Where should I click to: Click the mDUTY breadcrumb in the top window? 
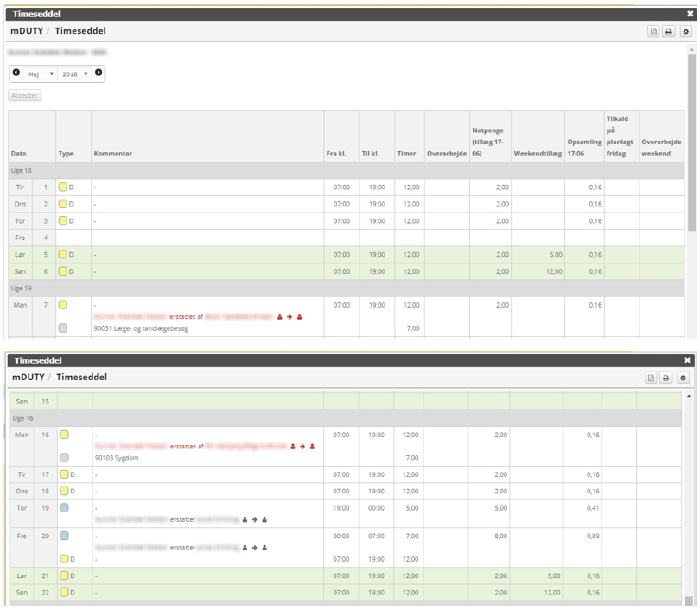(x=27, y=32)
